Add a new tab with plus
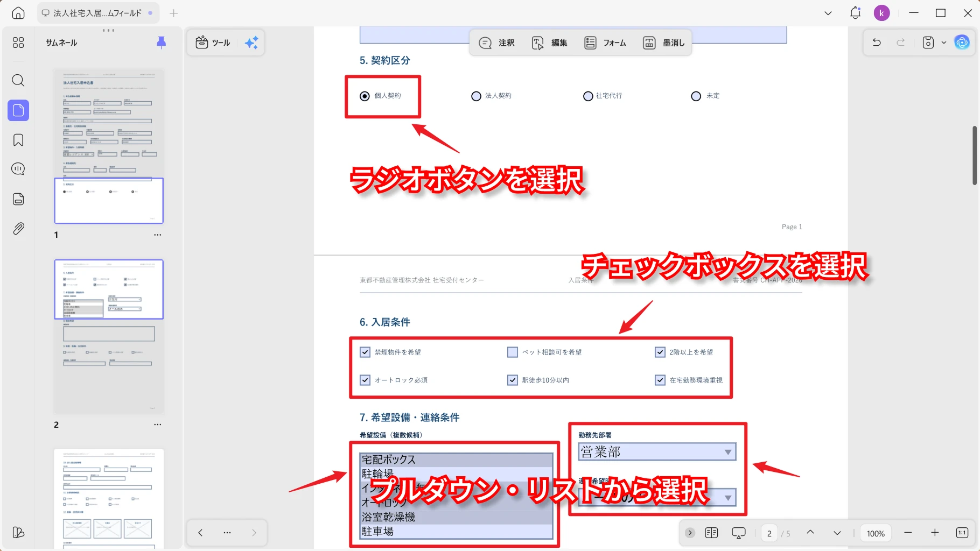Screen dimensions: 980x551 [173, 13]
